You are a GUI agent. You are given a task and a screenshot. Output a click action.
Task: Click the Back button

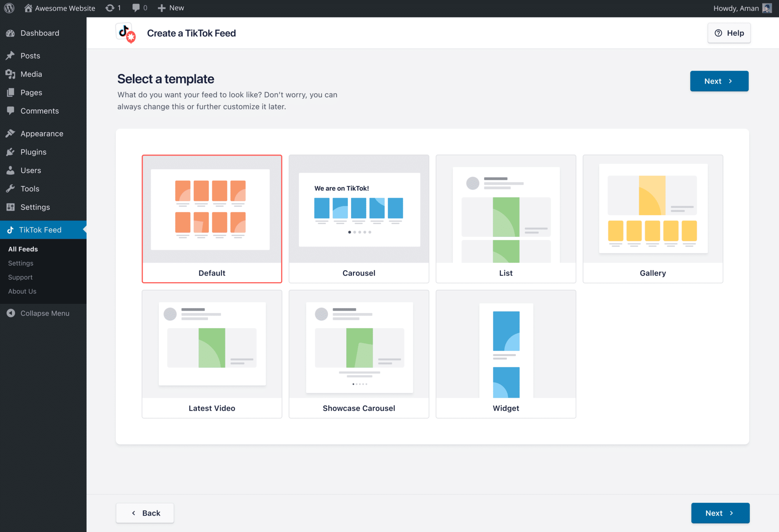pos(145,513)
